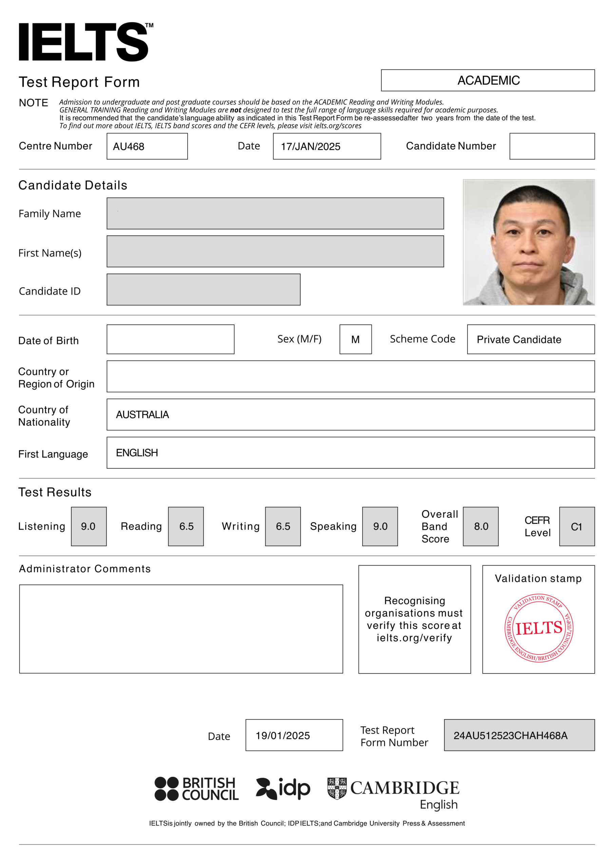This screenshot has height=868, width=614.
Task: Click the Candidate Number label
Action: point(450,146)
